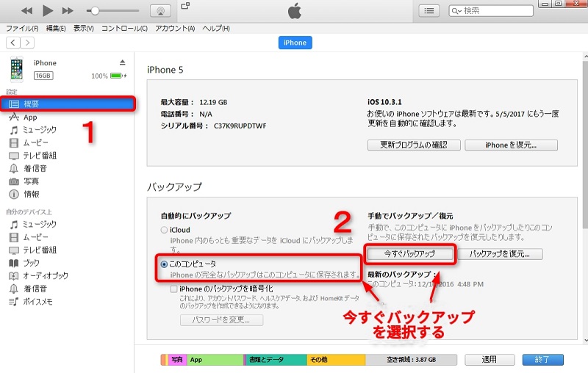Click the 書類とデータ storage segment
The height and width of the screenshot is (373, 588).
tap(276, 360)
